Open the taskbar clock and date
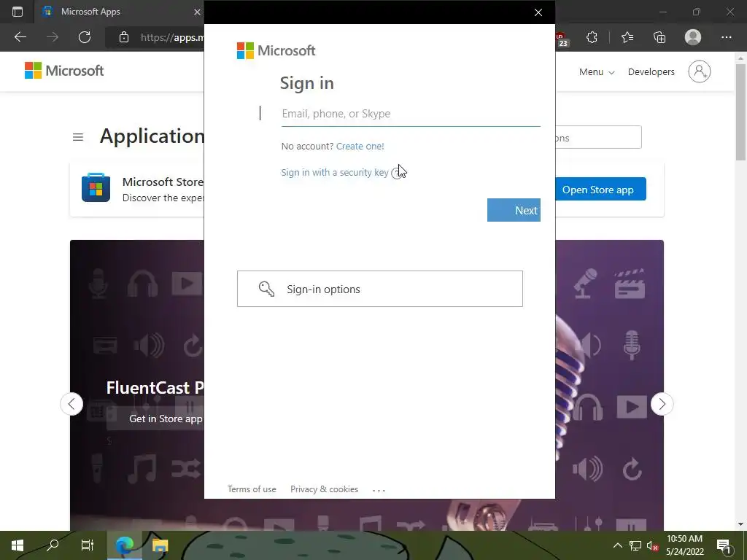The width and height of the screenshot is (747, 560). tap(684, 545)
